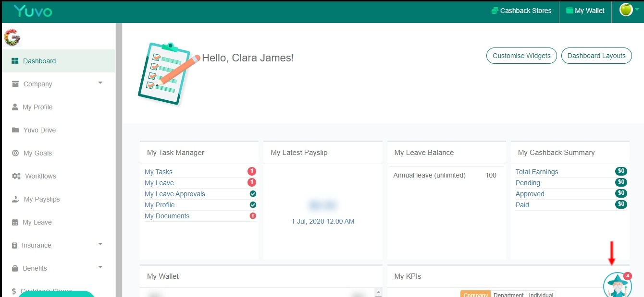Screen dimensions: 644x297
Task: Click the My Latest Payslip widget title
Action: click(299, 153)
